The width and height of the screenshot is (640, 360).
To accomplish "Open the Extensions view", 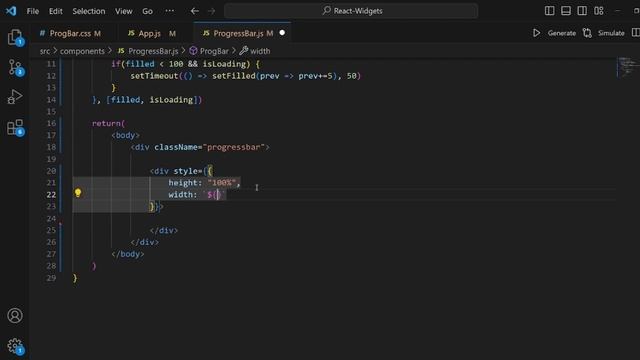I will (15, 127).
